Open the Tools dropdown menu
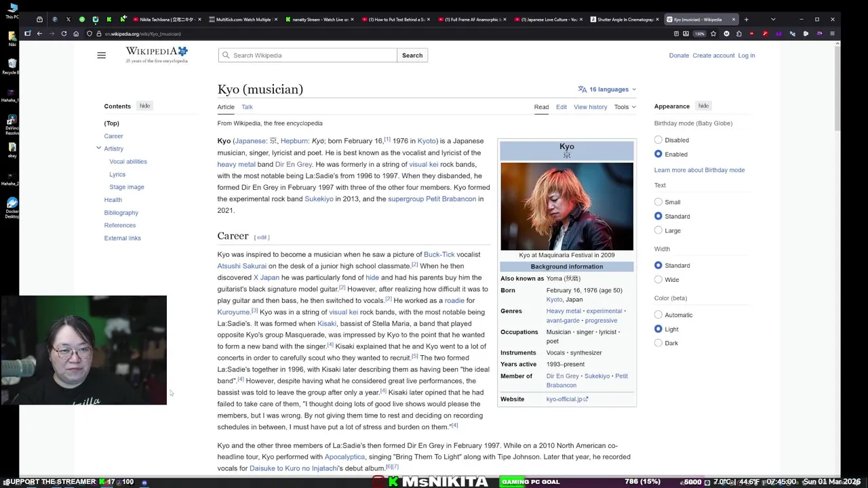868x488 pixels. tap(625, 107)
